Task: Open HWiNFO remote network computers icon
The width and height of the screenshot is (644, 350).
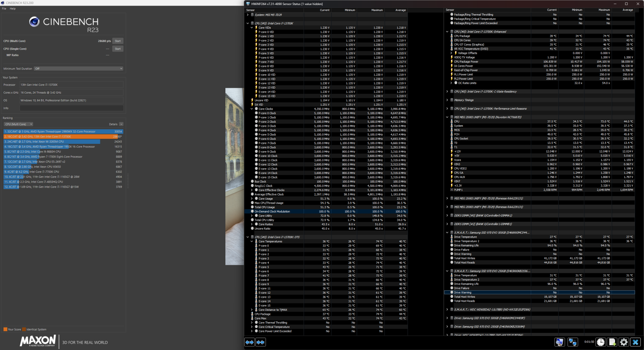Action: point(573,342)
